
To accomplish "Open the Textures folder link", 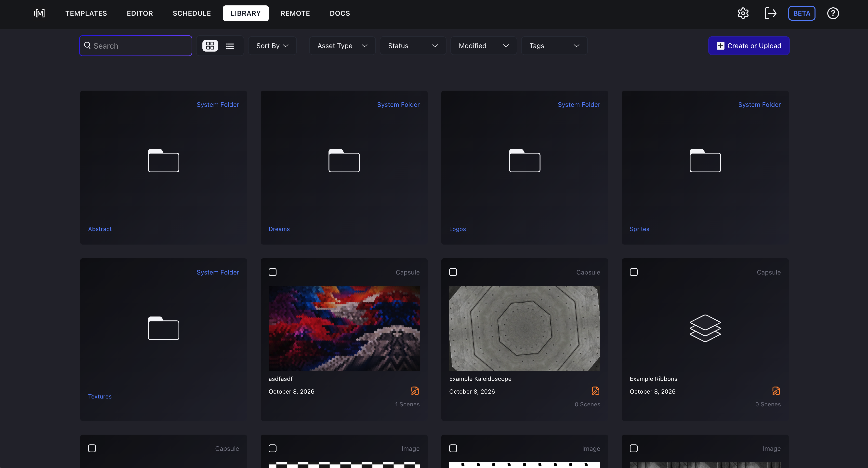I will tap(100, 397).
